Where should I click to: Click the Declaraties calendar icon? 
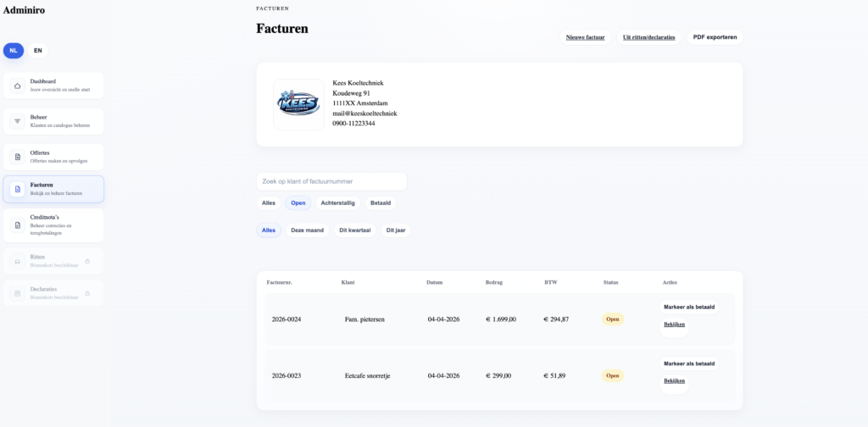(17, 293)
